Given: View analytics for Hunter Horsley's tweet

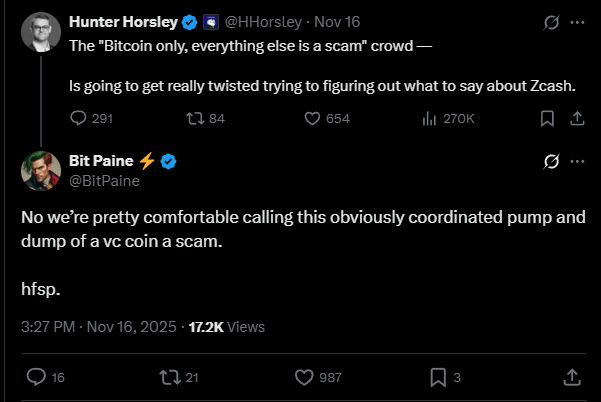Looking at the screenshot, I should pos(431,119).
